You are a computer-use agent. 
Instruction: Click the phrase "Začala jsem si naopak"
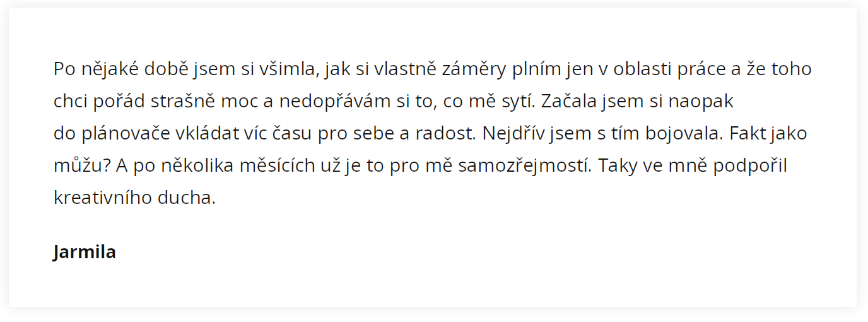click(x=638, y=102)
